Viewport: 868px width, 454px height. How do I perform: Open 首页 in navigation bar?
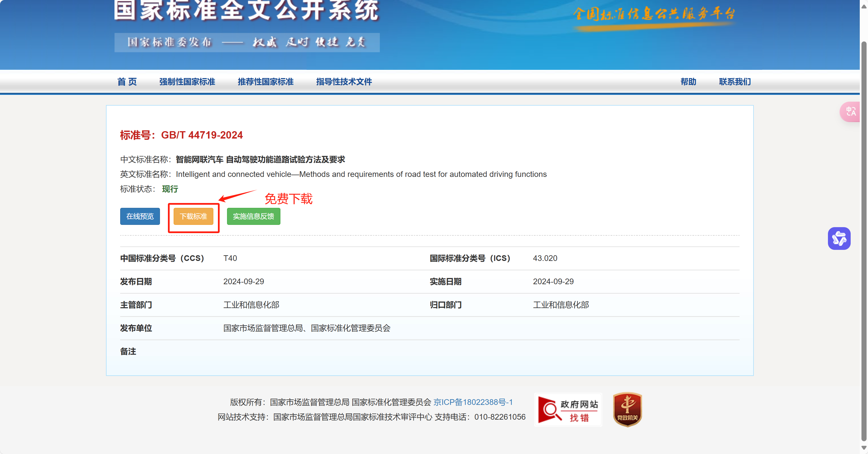click(127, 82)
